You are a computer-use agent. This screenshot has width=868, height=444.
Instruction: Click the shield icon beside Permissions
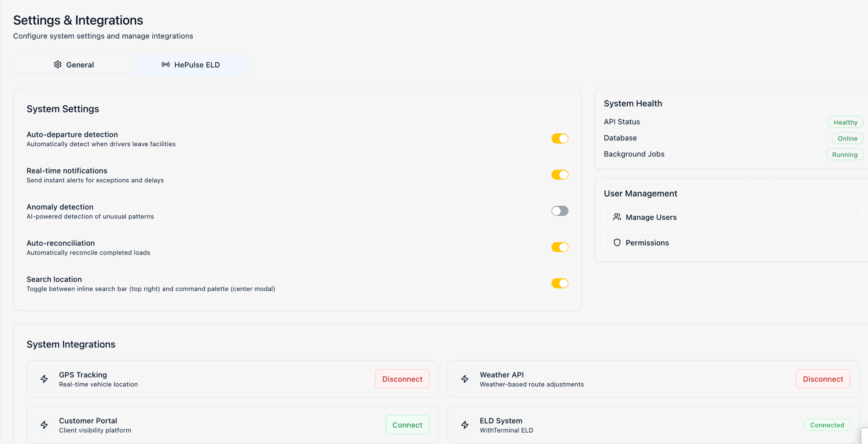tap(617, 243)
